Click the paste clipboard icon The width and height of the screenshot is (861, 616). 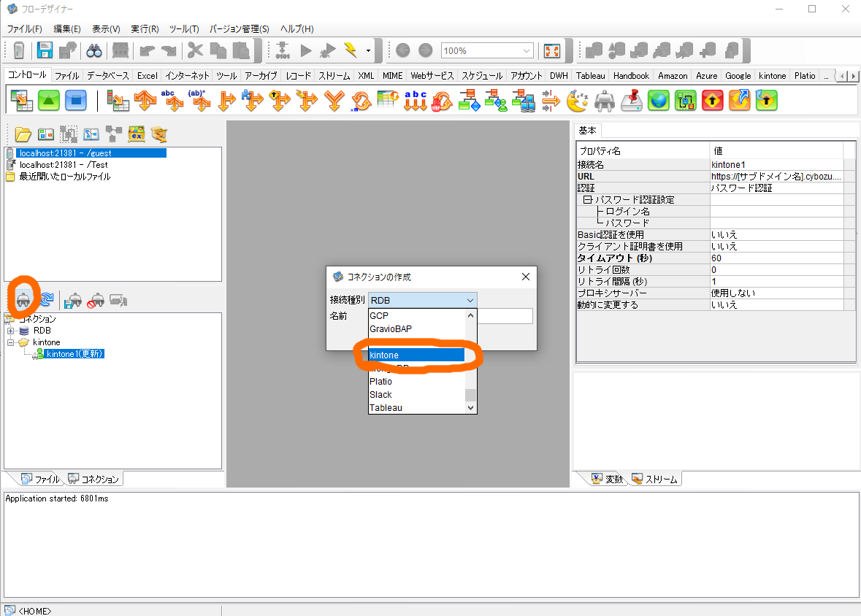(x=240, y=50)
